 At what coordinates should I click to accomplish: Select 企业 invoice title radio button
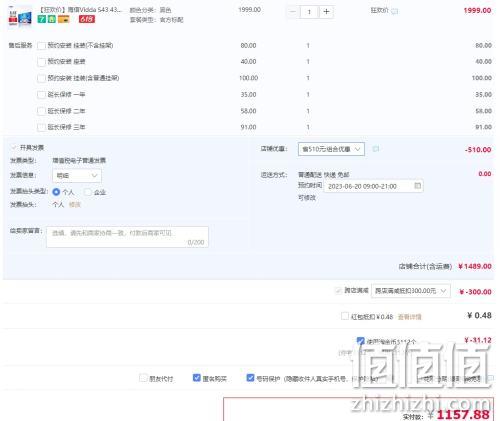click(88, 192)
